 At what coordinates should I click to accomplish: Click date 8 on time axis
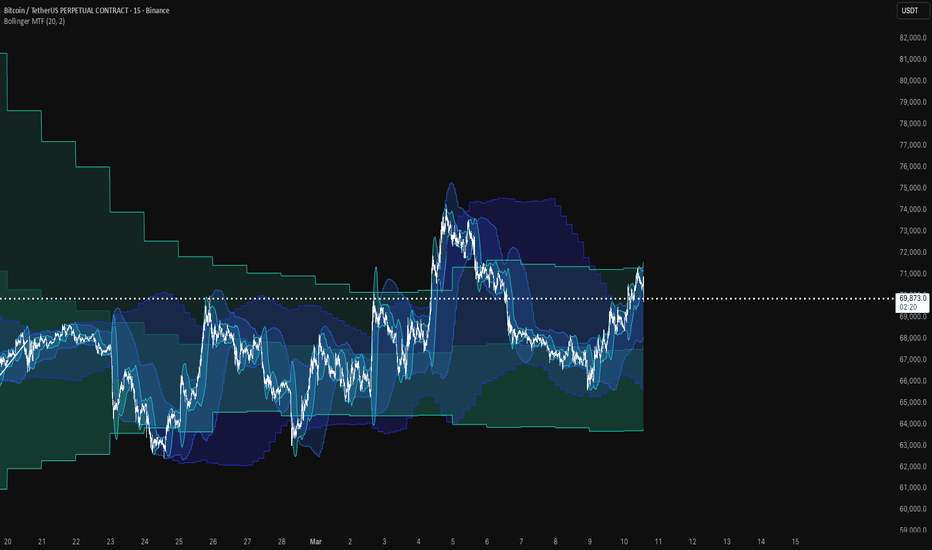556,542
